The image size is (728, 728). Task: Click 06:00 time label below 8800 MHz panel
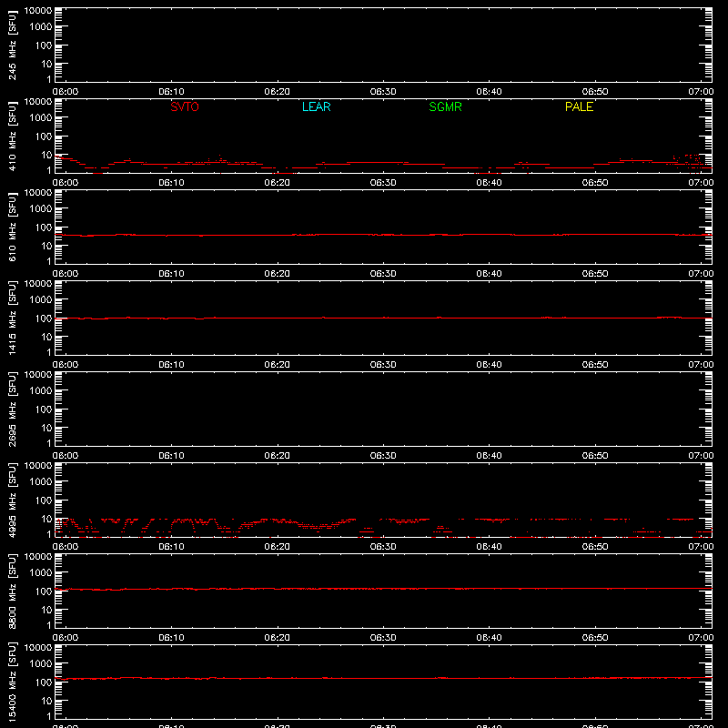(66, 638)
